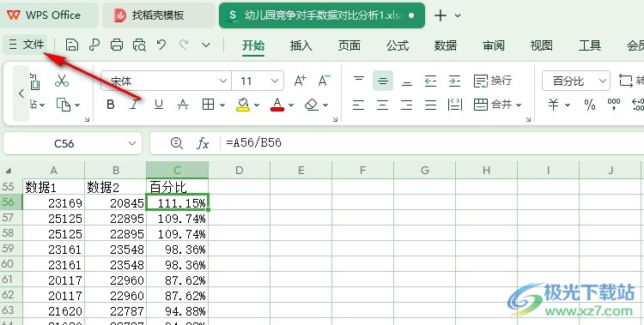Open the 文件 menu
644x325 pixels.
[x=27, y=45]
